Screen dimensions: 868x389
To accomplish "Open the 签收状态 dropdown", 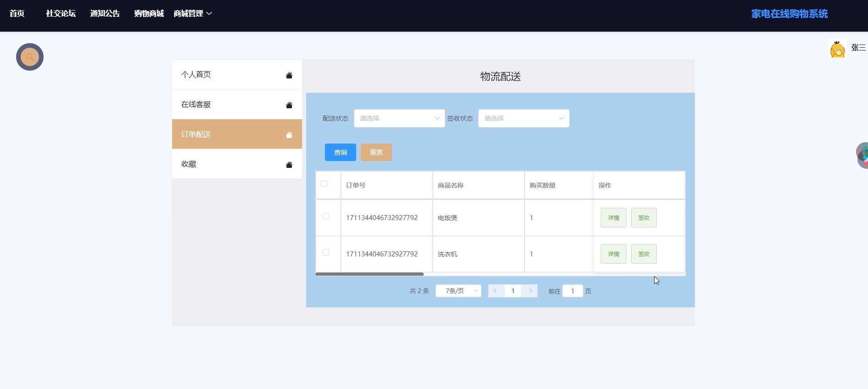I will pyautogui.click(x=523, y=118).
